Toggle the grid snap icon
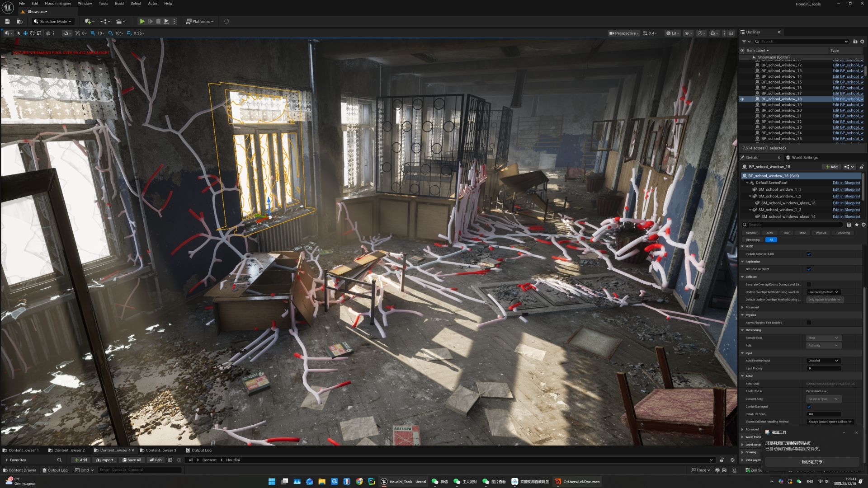Image resolution: width=868 pixels, height=488 pixels. click(93, 33)
